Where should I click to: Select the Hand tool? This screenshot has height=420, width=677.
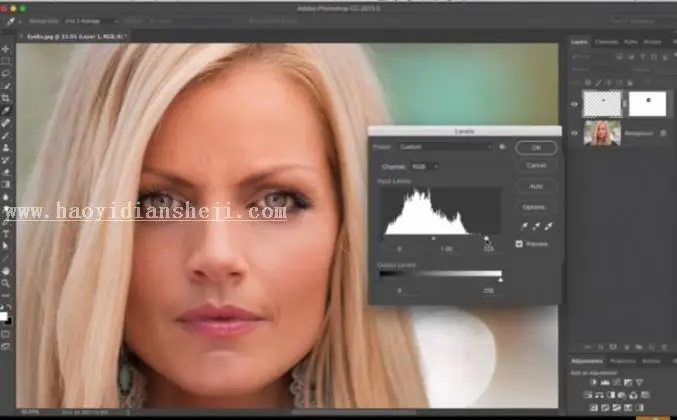6,271
